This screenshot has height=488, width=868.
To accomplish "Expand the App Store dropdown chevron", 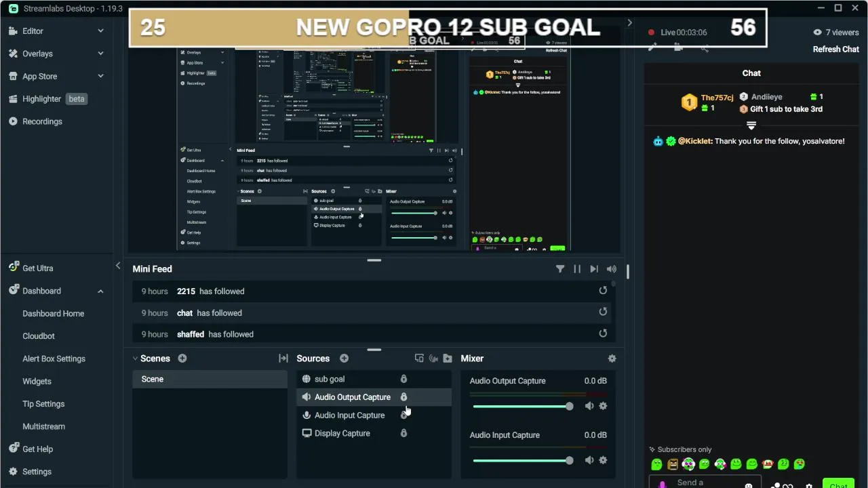I will click(100, 76).
